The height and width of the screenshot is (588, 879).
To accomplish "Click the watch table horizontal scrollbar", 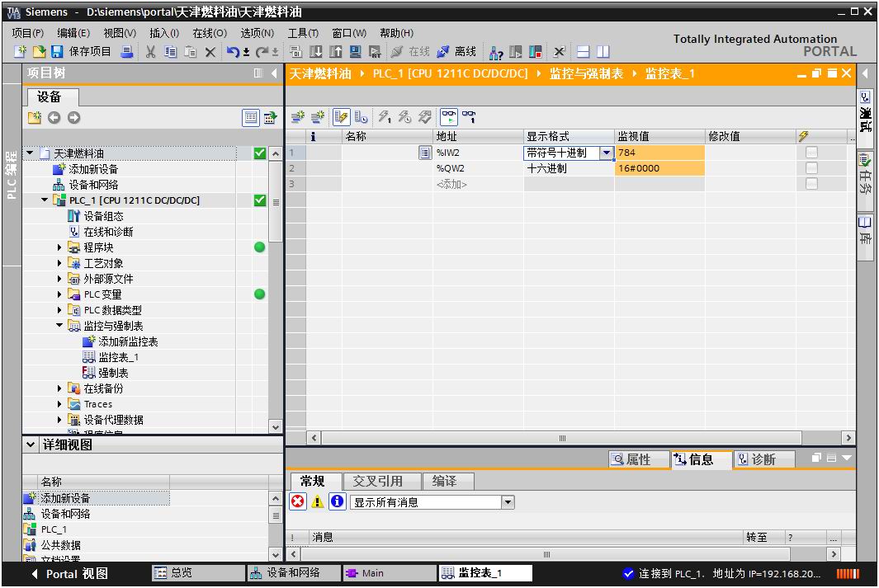I will pyautogui.click(x=561, y=438).
